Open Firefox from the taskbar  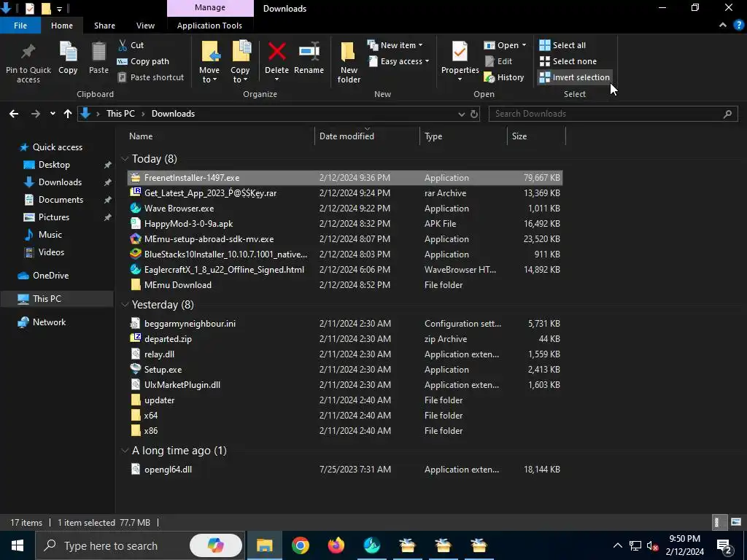pos(336,545)
